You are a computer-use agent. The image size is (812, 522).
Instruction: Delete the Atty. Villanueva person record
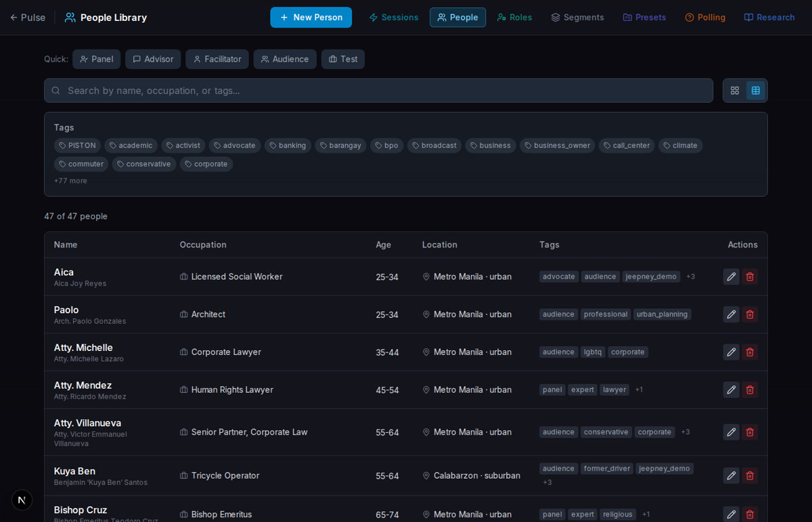point(749,432)
